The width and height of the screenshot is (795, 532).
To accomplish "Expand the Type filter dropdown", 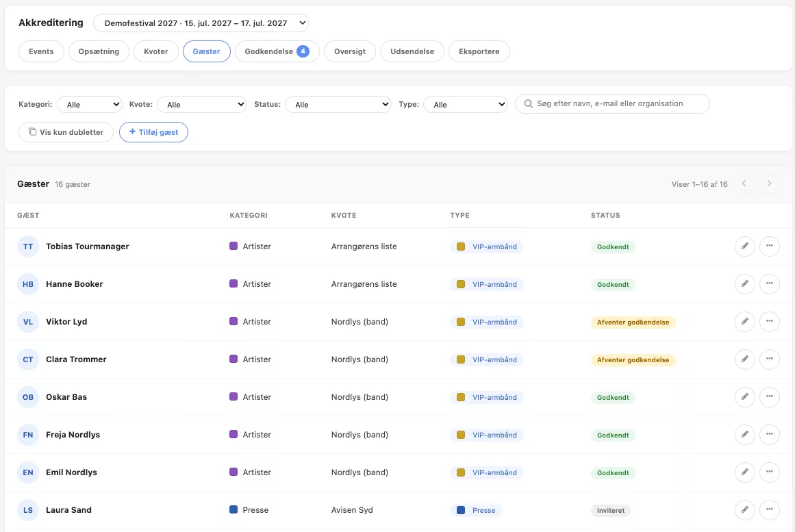I will pos(466,105).
